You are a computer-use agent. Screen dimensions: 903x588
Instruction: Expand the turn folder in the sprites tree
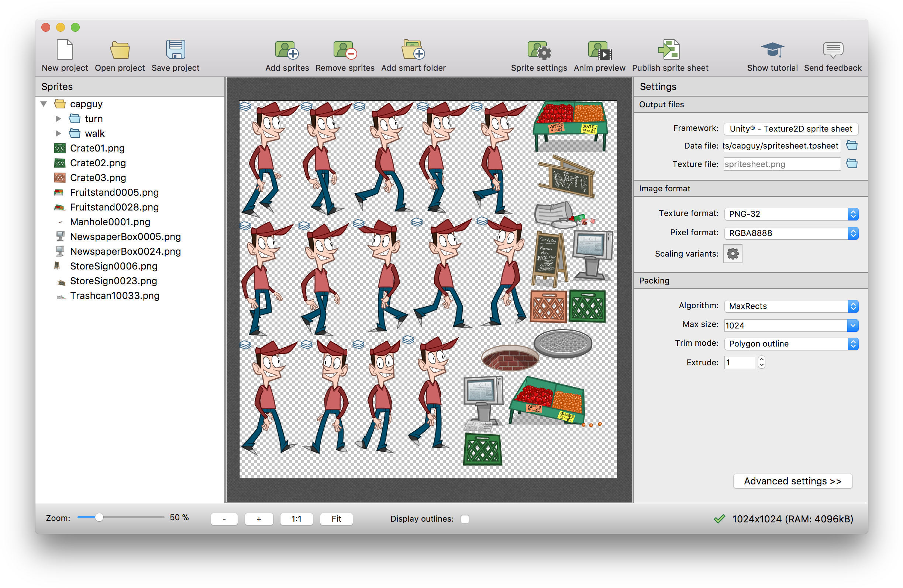point(58,119)
